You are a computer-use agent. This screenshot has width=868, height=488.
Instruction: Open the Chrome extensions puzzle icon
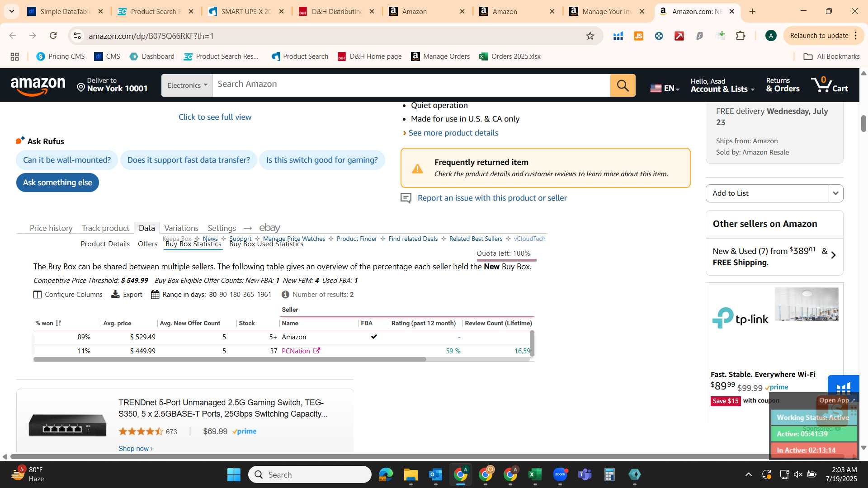tap(741, 36)
